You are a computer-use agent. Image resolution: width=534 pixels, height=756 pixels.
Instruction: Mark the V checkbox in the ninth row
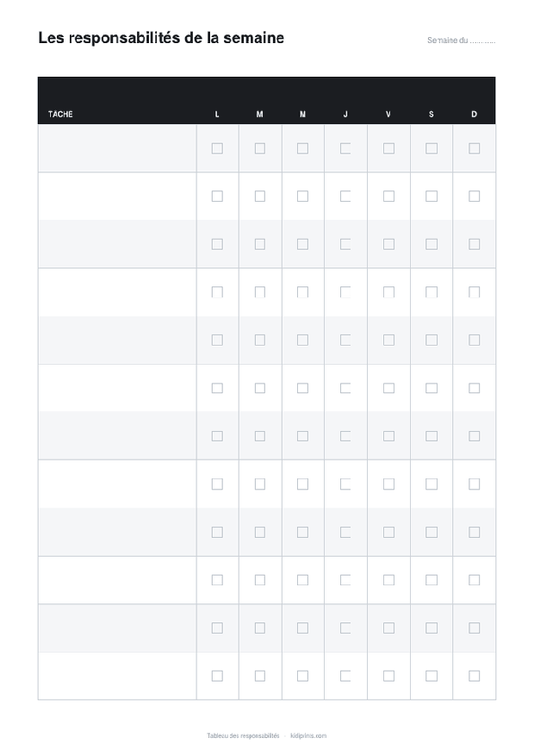click(388, 532)
